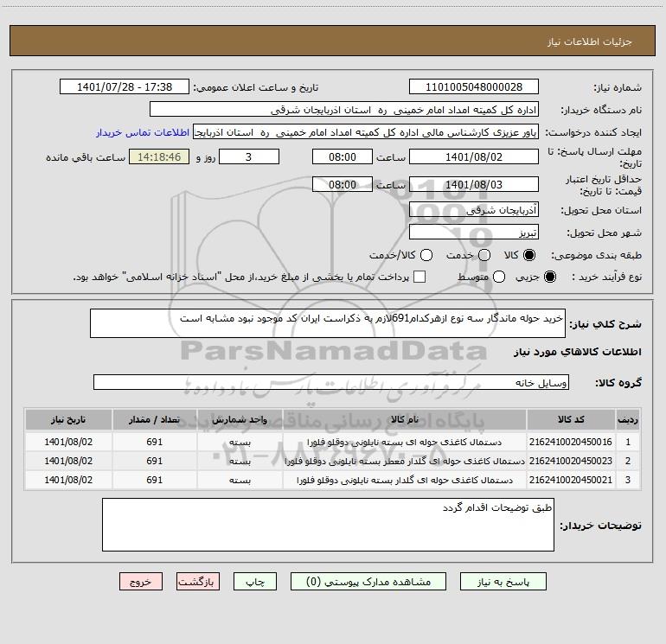Click the استان محل تحویل field آذربایجان شرقی
Image resolution: width=666 pixels, height=644 pixels.
(x=474, y=209)
